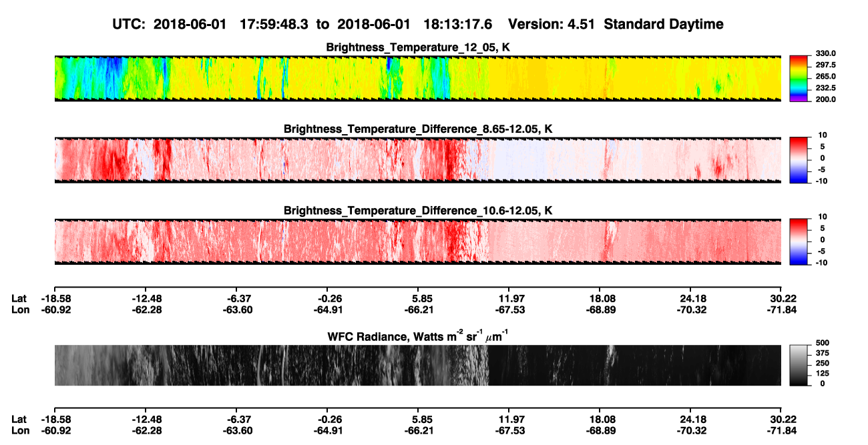Screen dimensions: 868x445
Task: Click the 265.0 colorbar label
Action: coord(826,77)
